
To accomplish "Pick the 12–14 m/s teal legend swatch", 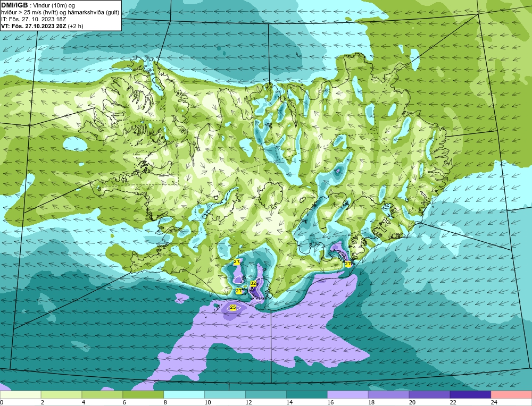I will click(x=266, y=395).
